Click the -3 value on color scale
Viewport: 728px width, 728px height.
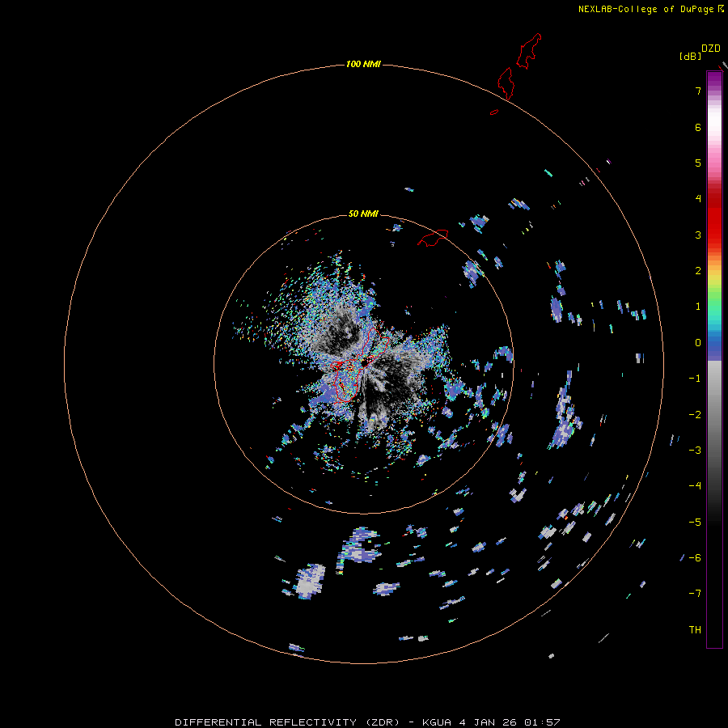[695, 450]
